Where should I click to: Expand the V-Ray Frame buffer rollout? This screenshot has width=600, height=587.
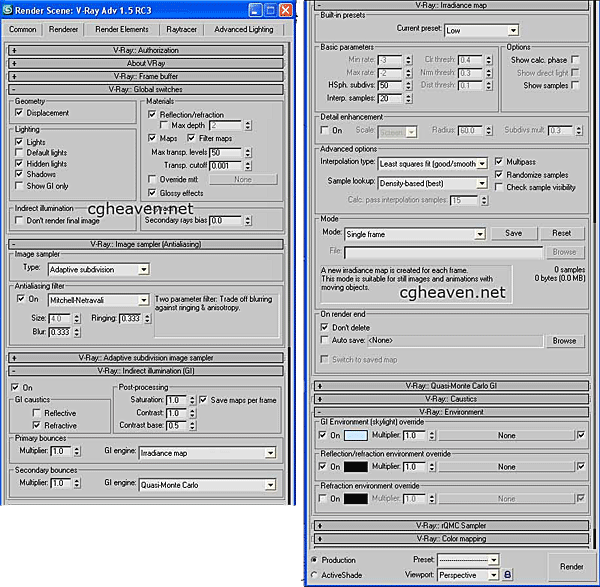pos(146,76)
